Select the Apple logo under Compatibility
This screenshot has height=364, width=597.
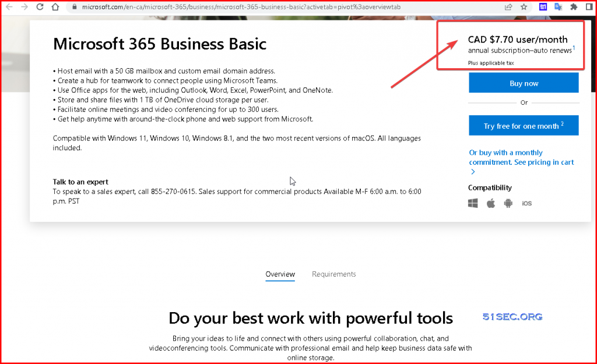[490, 203]
